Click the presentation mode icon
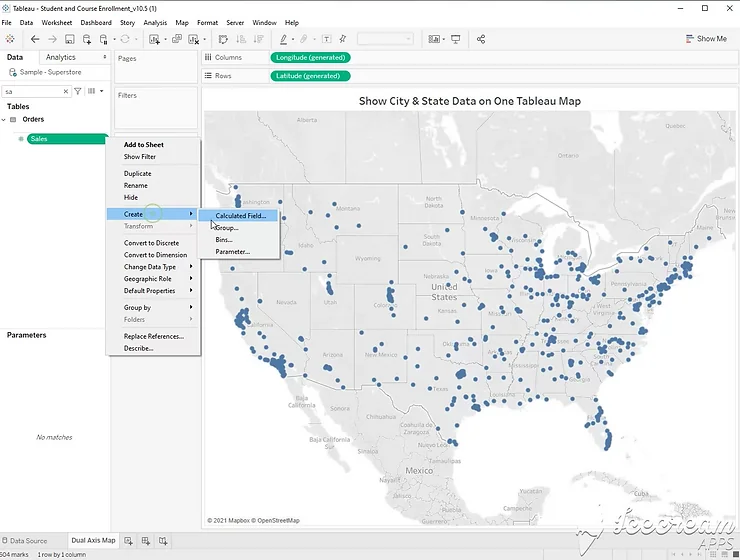740x560 pixels. pos(455,39)
